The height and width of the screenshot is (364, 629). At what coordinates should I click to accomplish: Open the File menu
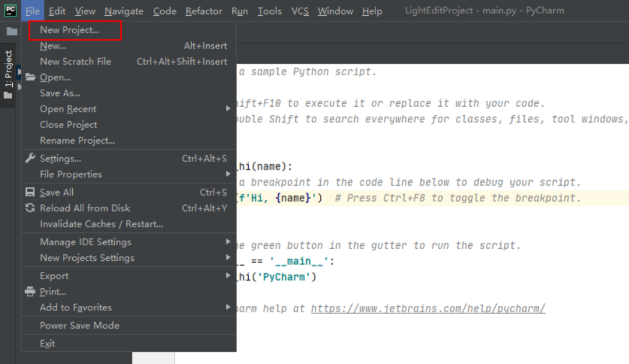click(33, 11)
